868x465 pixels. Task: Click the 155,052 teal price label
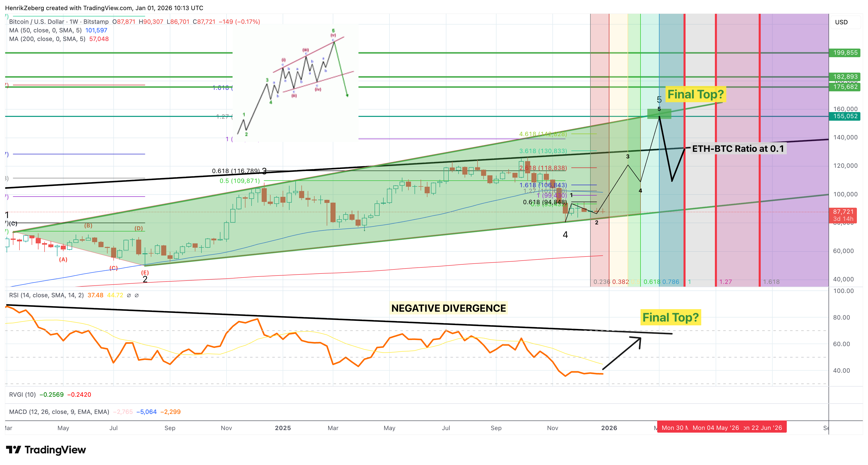click(x=845, y=116)
